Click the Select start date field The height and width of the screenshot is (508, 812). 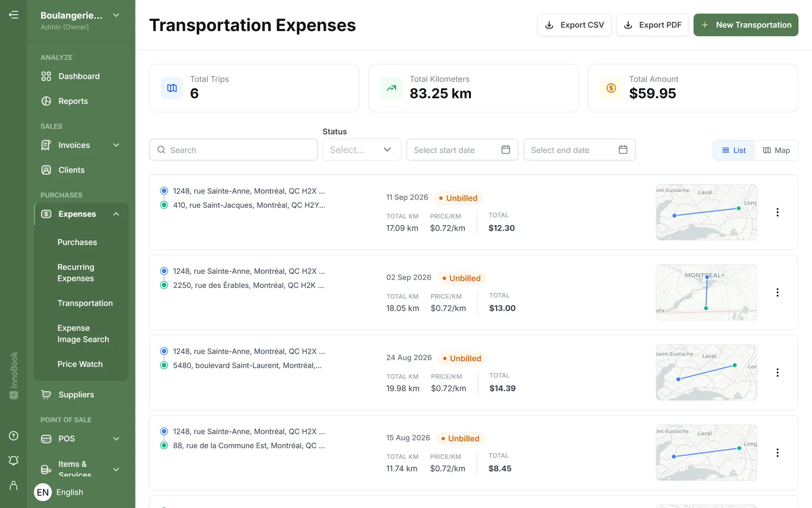click(x=462, y=150)
